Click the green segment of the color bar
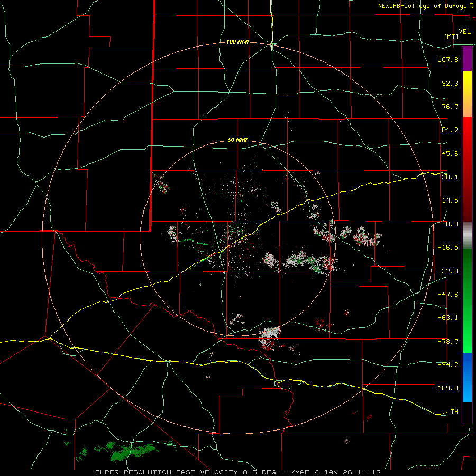The height and width of the screenshot is (476, 476). [467, 300]
